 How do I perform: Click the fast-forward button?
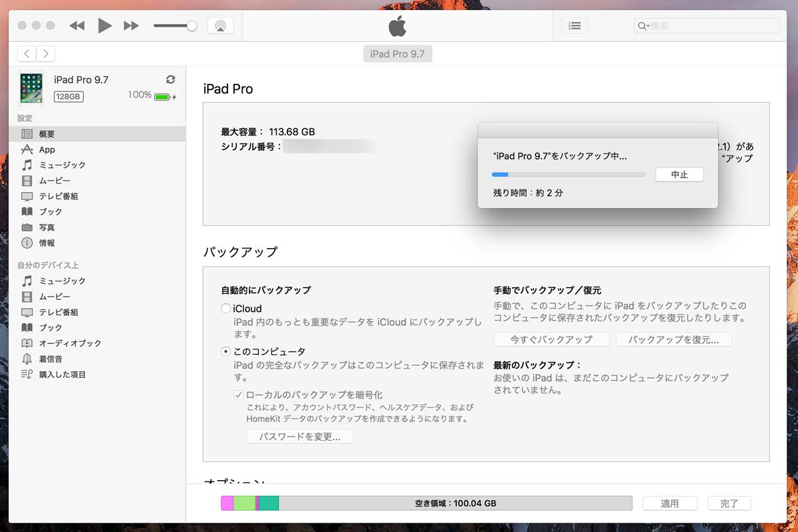pos(132,26)
